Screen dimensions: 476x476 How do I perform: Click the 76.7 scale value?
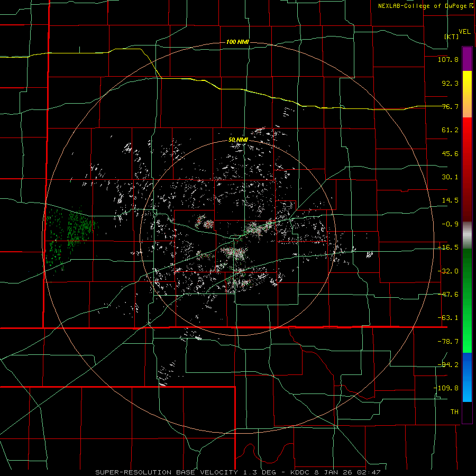pyautogui.click(x=450, y=106)
